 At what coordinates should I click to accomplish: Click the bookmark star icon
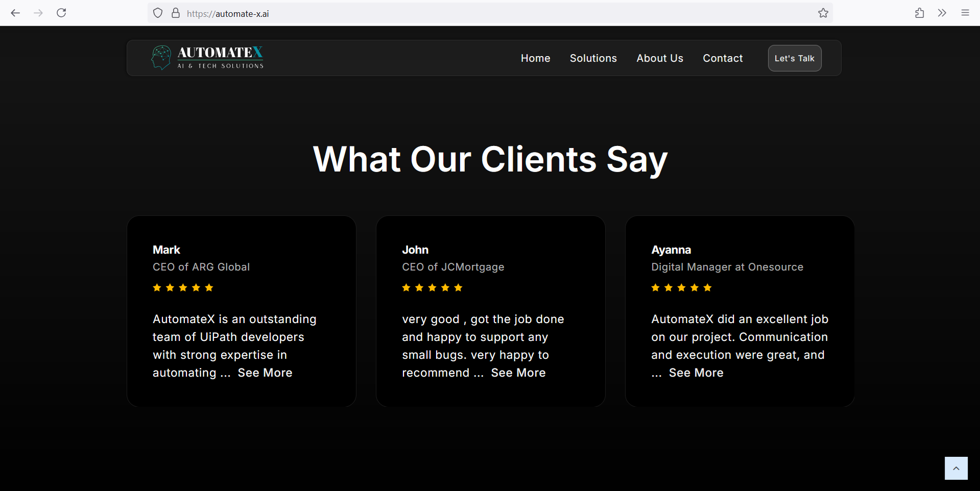pyautogui.click(x=823, y=13)
